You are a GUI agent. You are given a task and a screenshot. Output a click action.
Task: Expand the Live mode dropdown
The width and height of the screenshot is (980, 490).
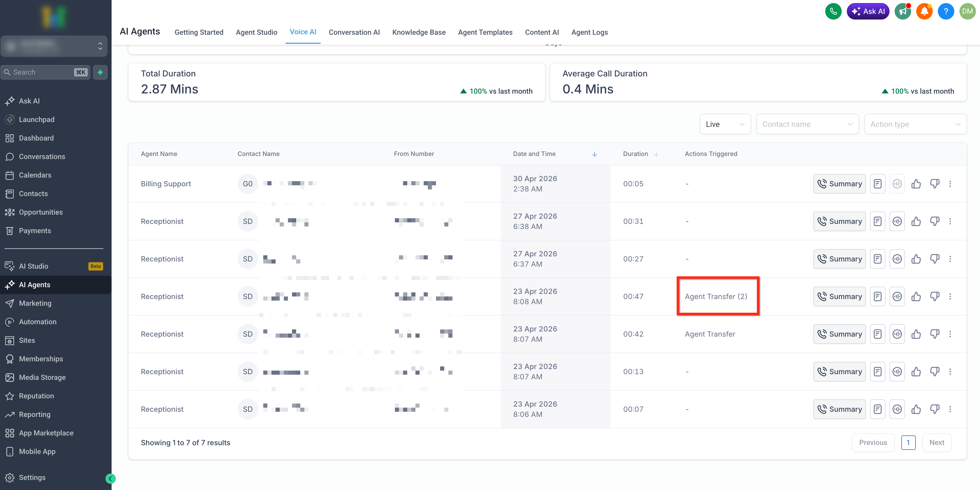point(725,125)
